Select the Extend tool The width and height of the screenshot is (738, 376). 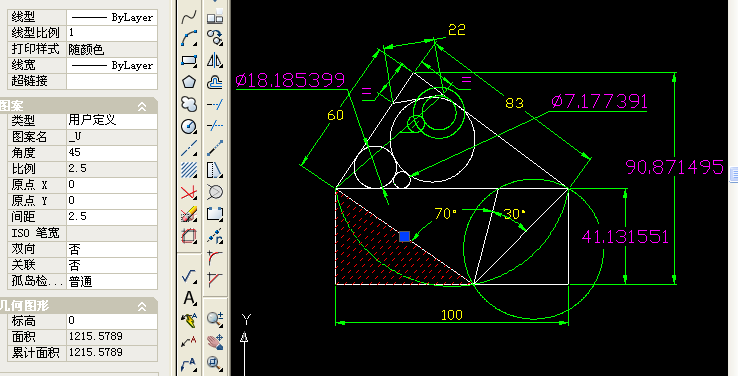[215, 104]
